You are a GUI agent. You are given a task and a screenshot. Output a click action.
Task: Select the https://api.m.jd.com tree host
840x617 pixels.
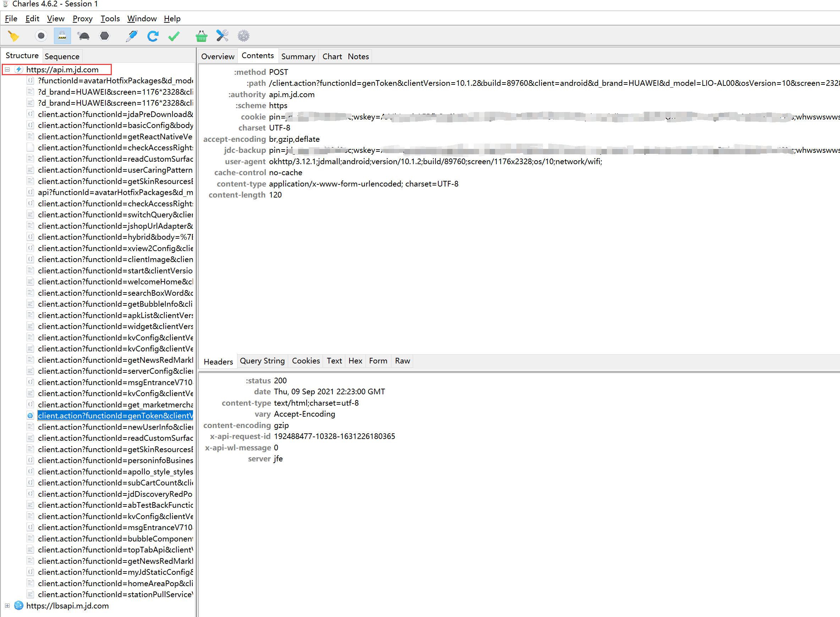(x=62, y=70)
